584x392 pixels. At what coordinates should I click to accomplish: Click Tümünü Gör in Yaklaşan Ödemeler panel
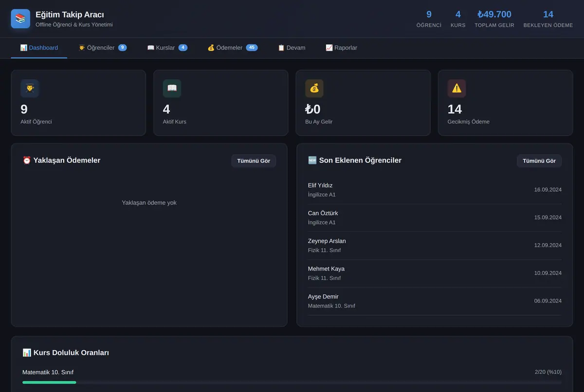coord(254,161)
